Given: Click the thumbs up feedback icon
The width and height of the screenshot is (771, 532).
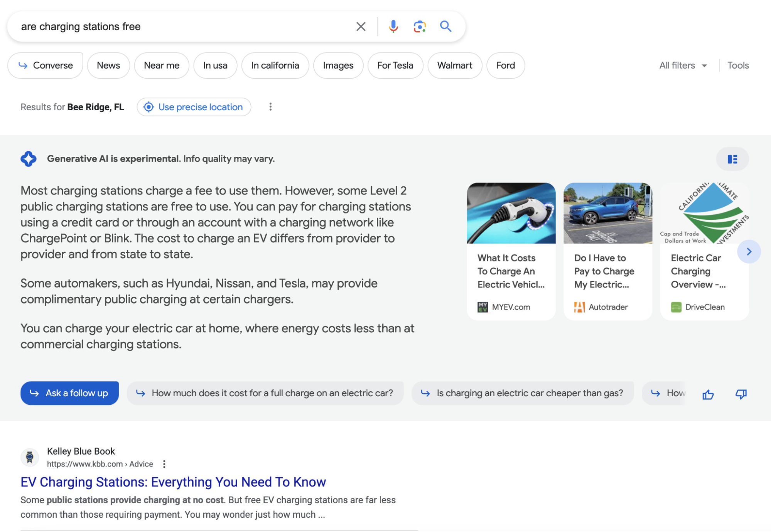Looking at the screenshot, I should tap(708, 393).
